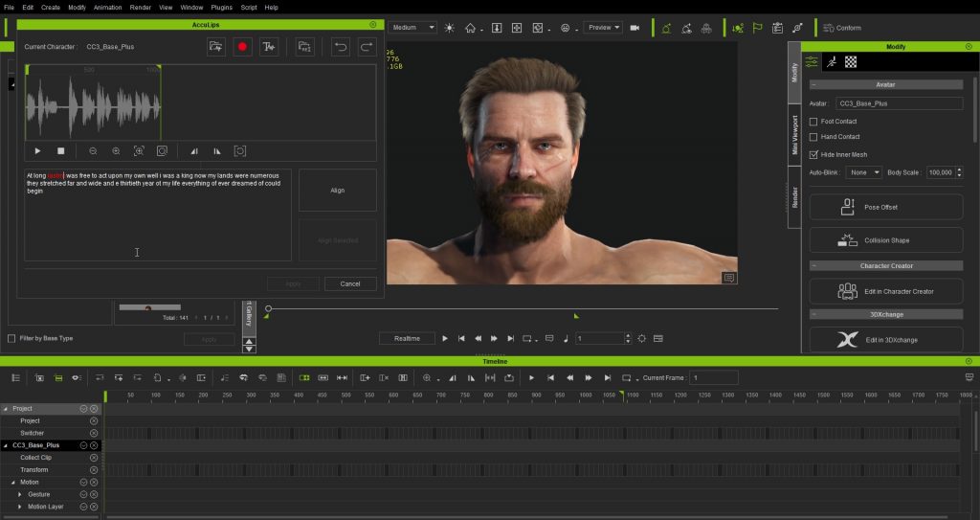This screenshot has height=520, width=980.
Task: Click Edit in 3DXchange button
Action: click(885, 340)
